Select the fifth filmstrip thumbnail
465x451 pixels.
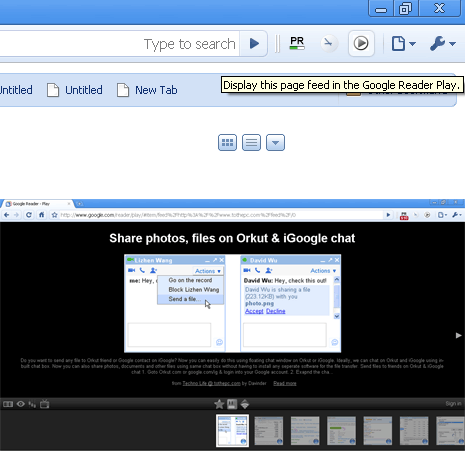point(378,430)
